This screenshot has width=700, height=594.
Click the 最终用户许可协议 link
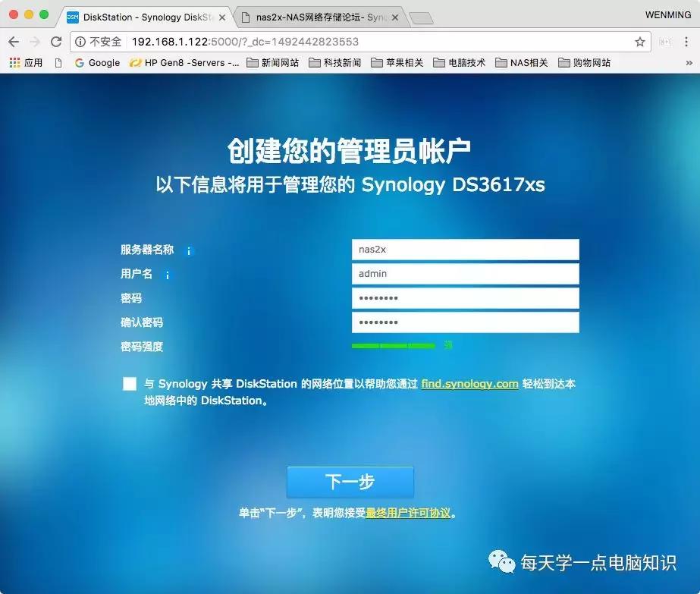407,513
